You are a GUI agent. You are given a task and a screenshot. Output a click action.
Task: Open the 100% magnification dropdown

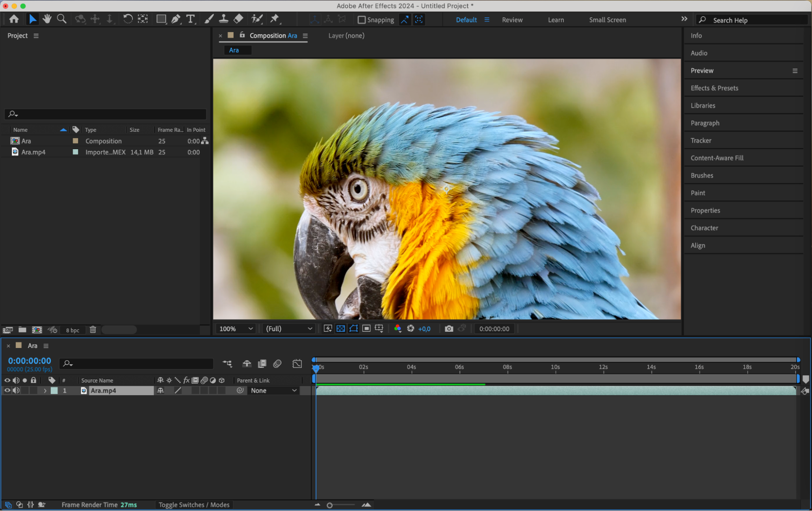coord(236,328)
